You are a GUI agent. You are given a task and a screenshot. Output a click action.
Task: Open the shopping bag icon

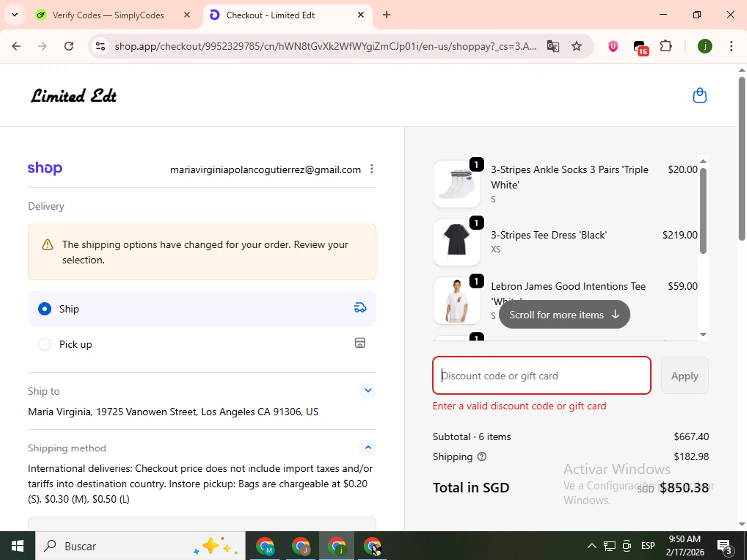click(700, 95)
